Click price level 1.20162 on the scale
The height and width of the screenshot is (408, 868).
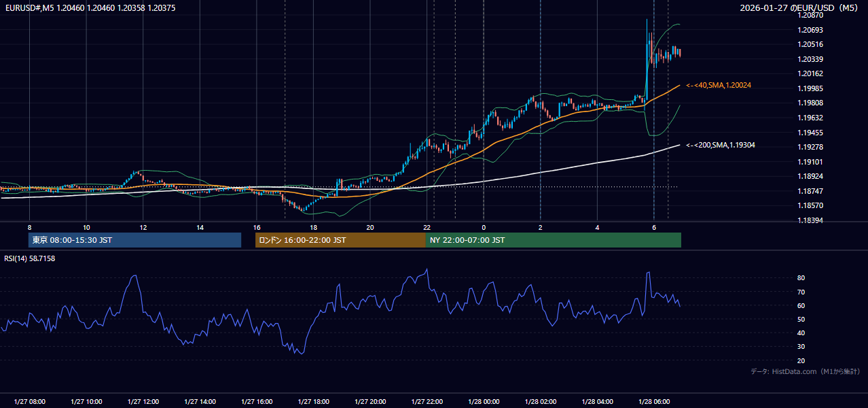coord(811,73)
